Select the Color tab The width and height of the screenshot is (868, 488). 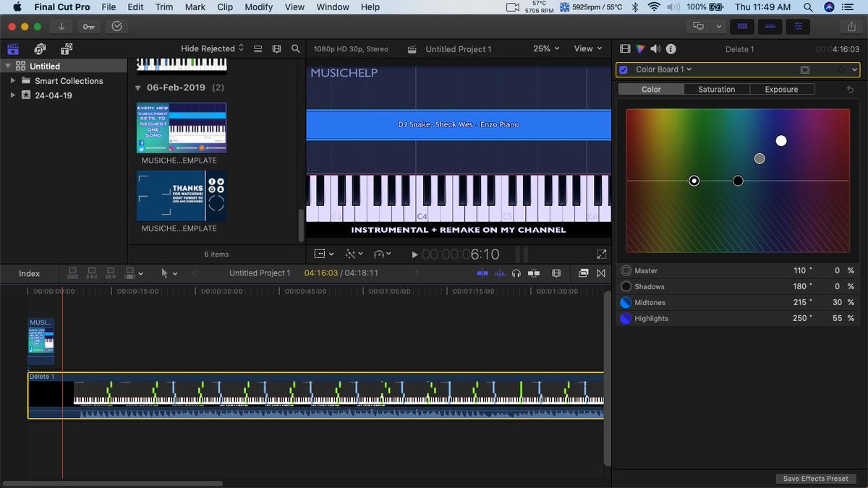(x=651, y=89)
